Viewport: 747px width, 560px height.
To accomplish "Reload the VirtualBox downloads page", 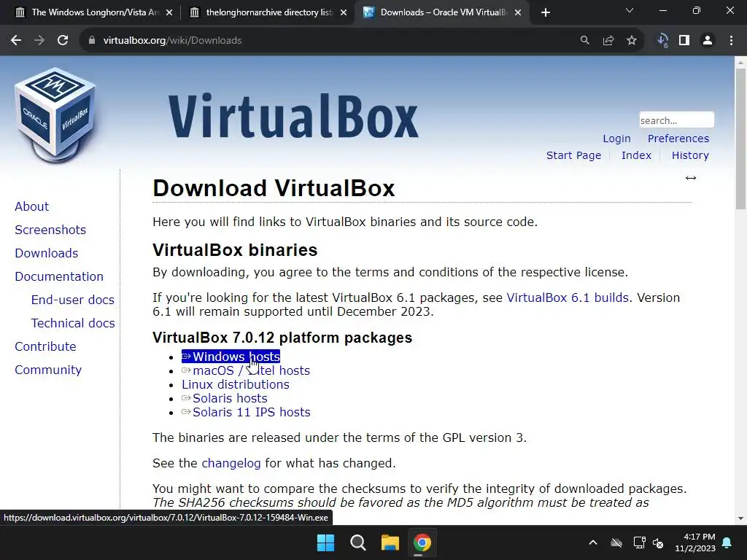I will coord(63,41).
